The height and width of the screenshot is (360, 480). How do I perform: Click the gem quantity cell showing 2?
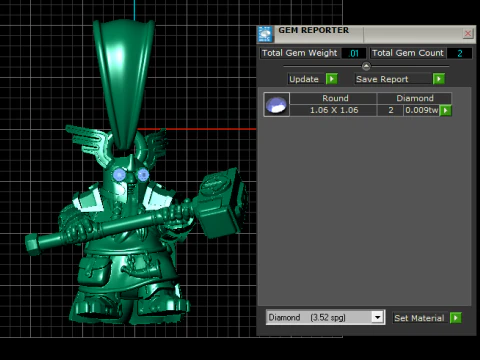point(390,110)
